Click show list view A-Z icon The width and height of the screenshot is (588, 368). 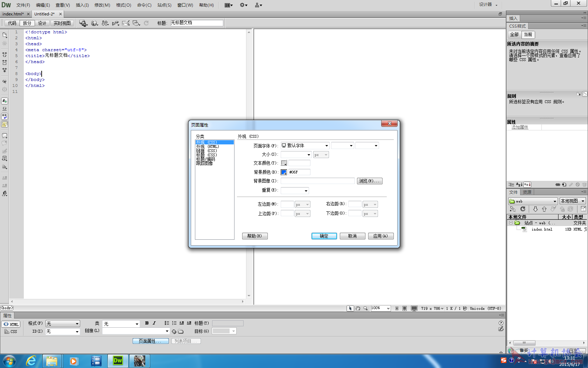pyautogui.click(x=519, y=184)
